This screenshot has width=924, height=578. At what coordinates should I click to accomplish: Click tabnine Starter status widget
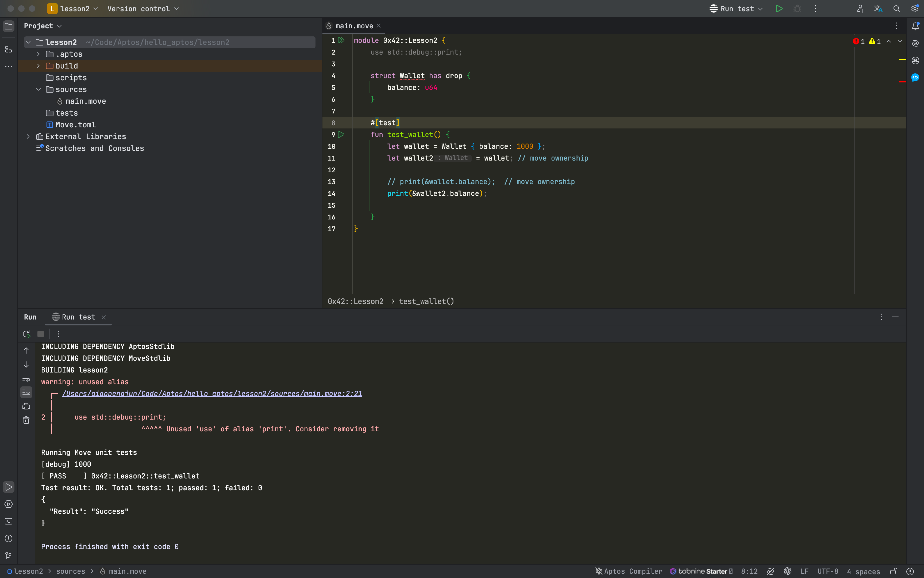pos(701,571)
